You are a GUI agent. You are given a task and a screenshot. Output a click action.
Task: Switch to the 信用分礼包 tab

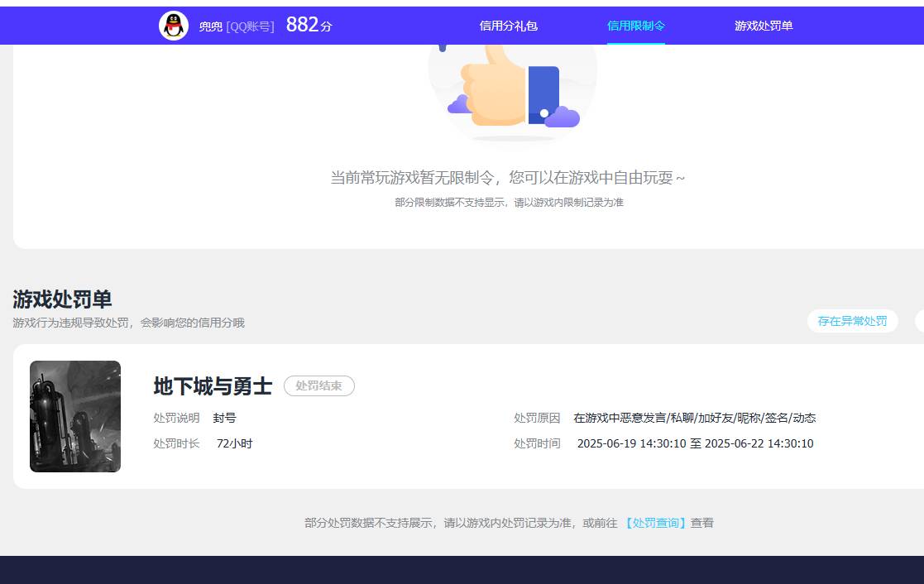pyautogui.click(x=507, y=26)
